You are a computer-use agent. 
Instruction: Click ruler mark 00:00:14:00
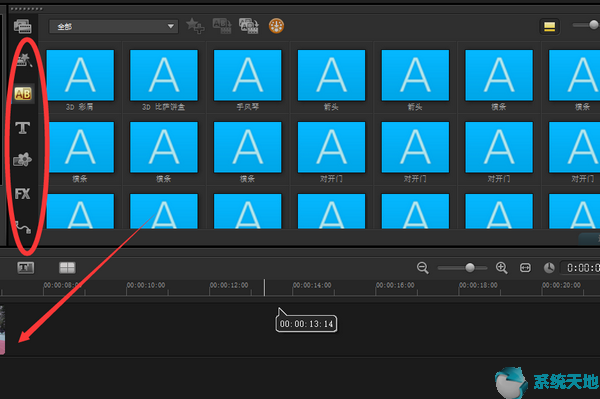pyautogui.click(x=312, y=285)
